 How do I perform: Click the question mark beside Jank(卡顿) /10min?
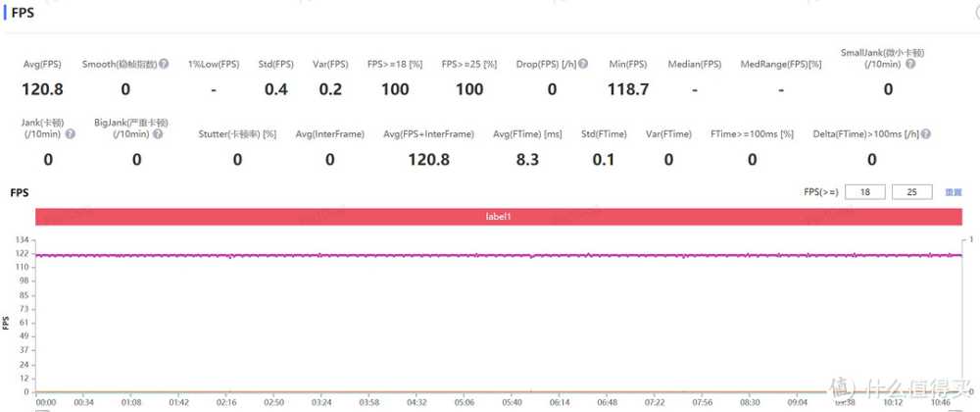point(70,133)
